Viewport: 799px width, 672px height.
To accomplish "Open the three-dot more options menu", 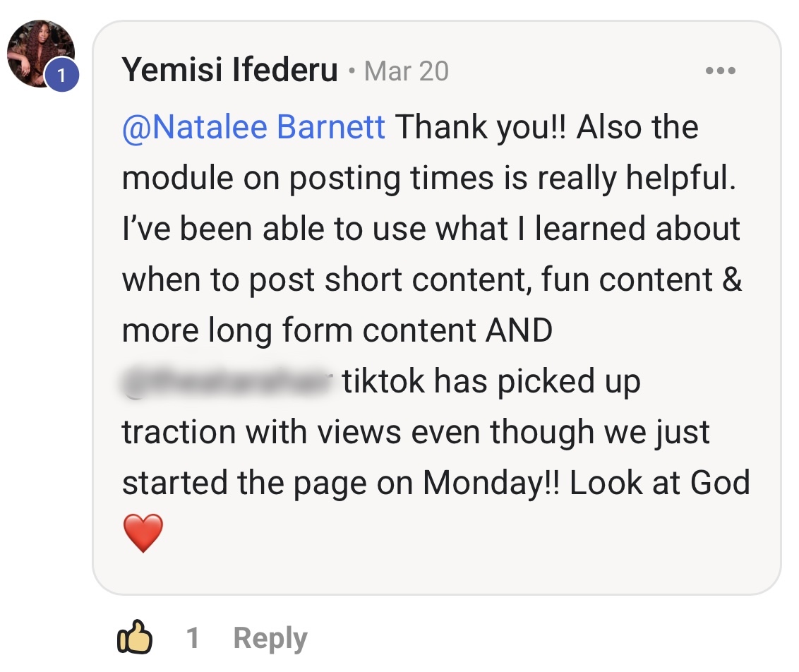I will pos(720,71).
